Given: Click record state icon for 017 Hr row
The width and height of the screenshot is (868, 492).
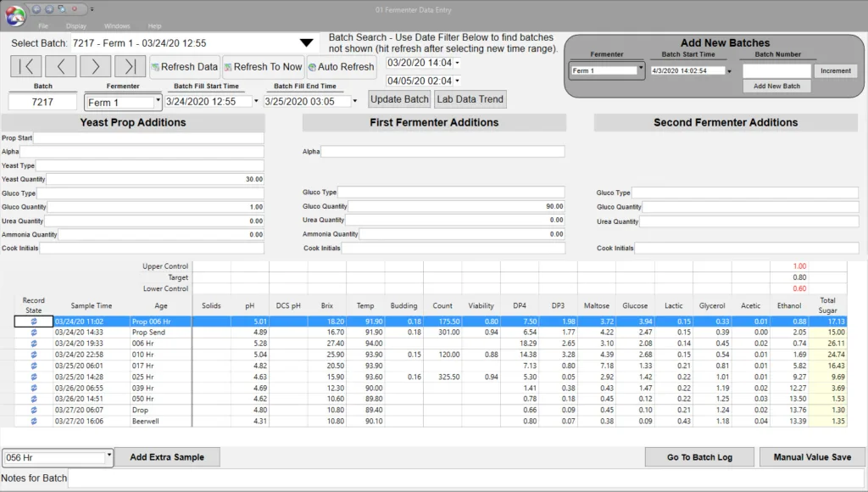Looking at the screenshot, I should (x=34, y=366).
